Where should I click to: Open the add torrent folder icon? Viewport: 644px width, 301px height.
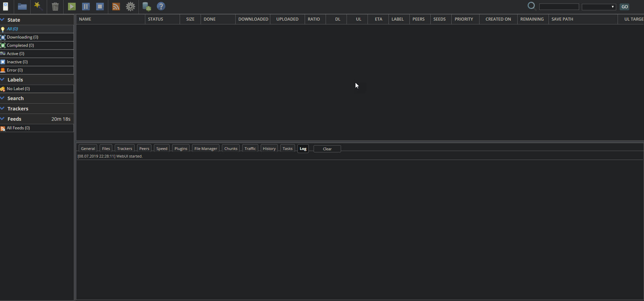22,7
